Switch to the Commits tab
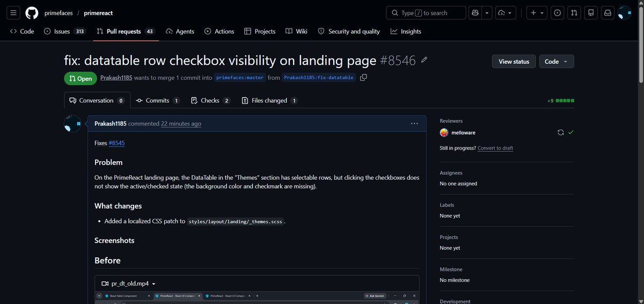644x304 pixels. tap(158, 100)
